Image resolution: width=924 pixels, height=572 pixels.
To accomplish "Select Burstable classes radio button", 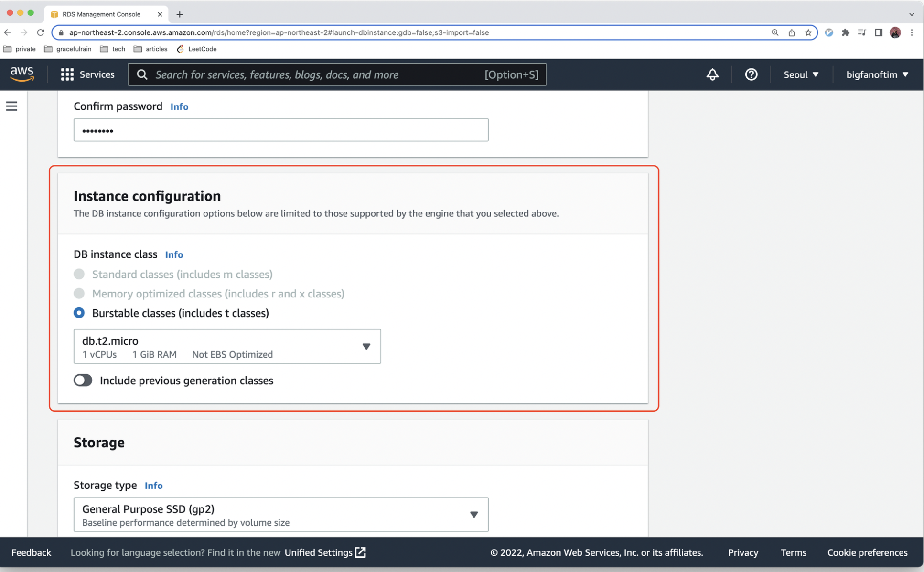I will pyautogui.click(x=79, y=313).
